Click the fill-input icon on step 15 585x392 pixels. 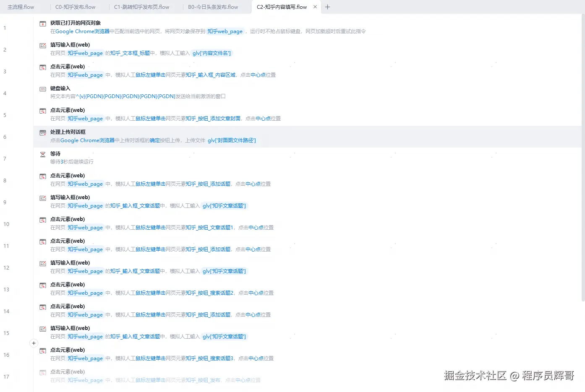(x=42, y=328)
